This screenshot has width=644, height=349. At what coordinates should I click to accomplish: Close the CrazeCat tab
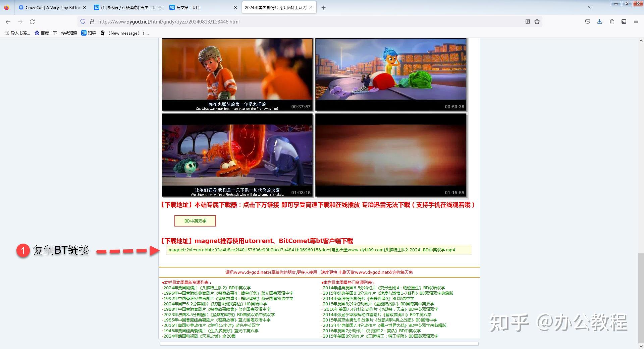[x=84, y=7]
